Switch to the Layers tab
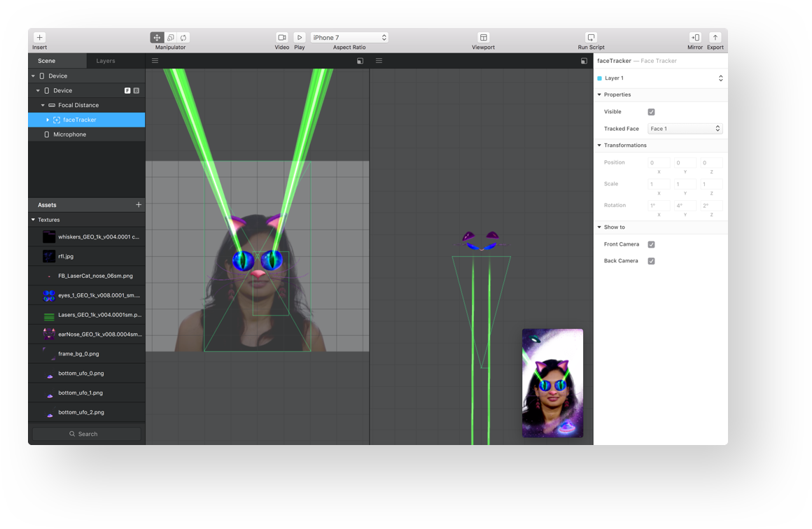 pyautogui.click(x=106, y=61)
